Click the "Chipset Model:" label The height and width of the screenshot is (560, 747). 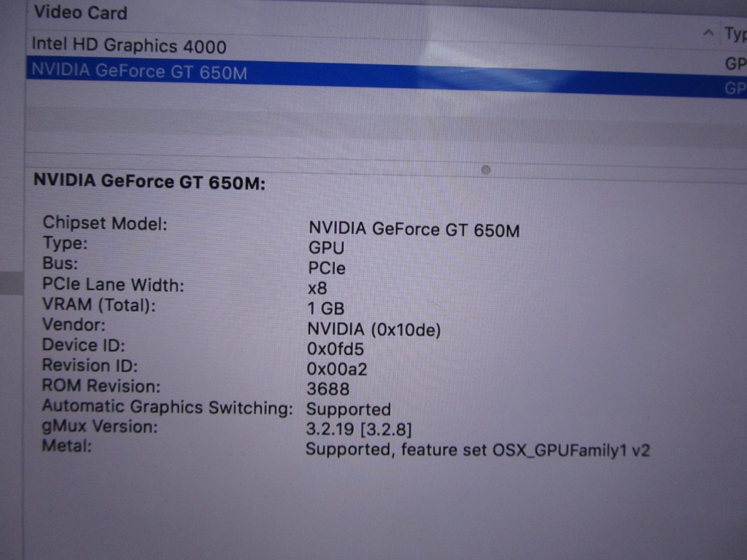tap(105, 223)
